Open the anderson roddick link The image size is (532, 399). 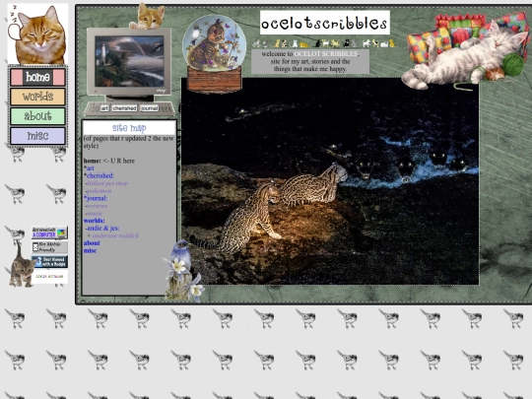coord(115,235)
